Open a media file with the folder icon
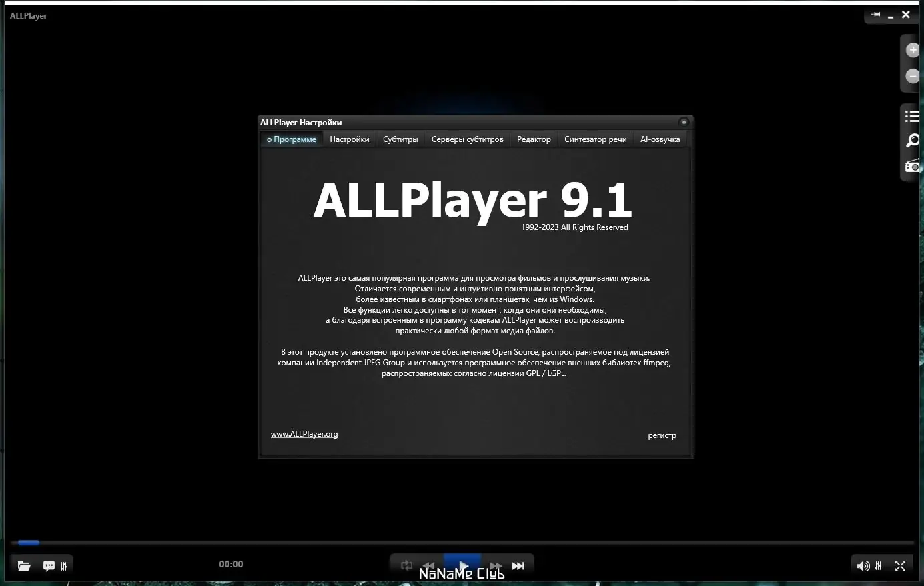 (24, 566)
